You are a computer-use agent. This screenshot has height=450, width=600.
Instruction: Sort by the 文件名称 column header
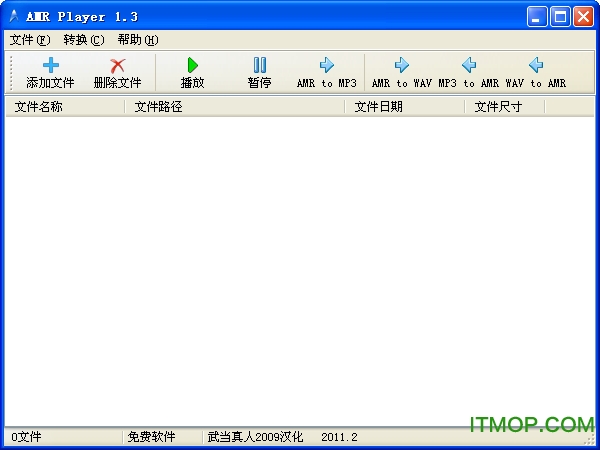point(65,107)
